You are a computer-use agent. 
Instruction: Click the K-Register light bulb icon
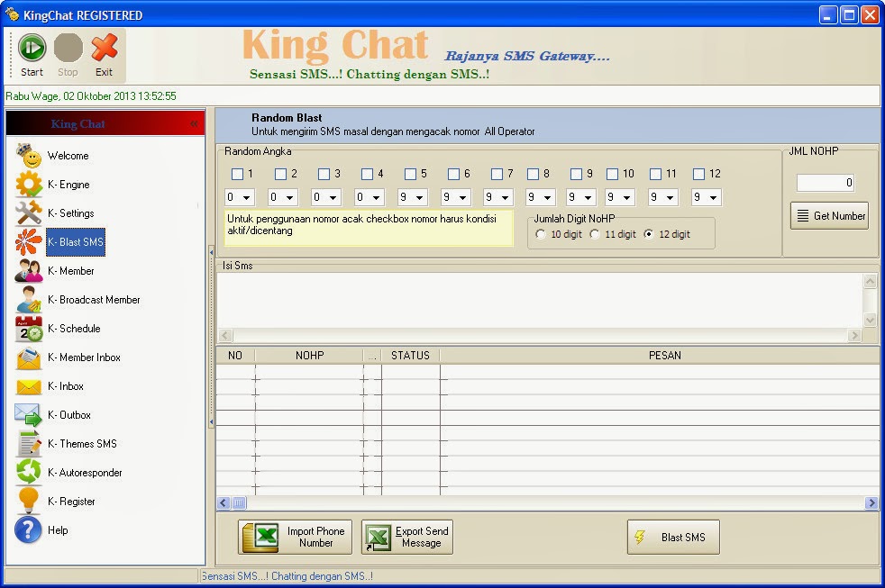click(x=28, y=502)
